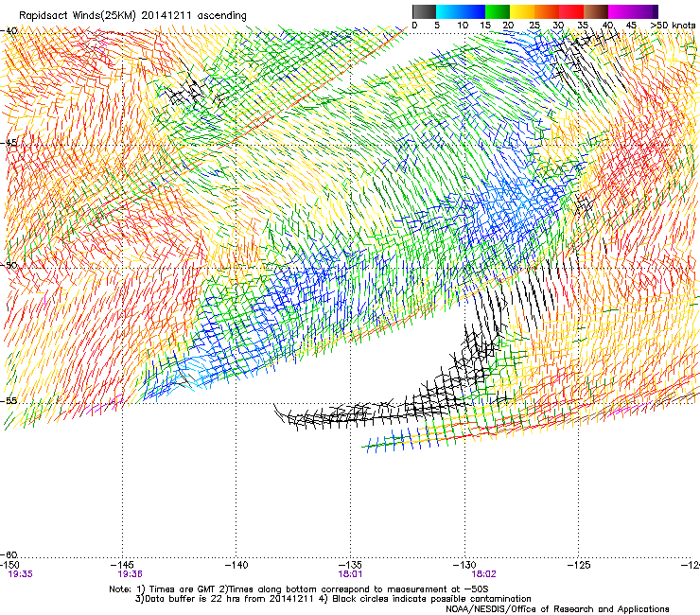Click the purple '19:35' time stamp

coord(20,574)
